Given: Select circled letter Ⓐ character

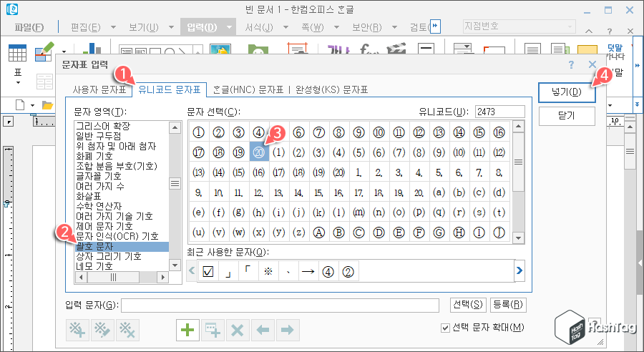Looking at the screenshot, I should click(318, 233).
